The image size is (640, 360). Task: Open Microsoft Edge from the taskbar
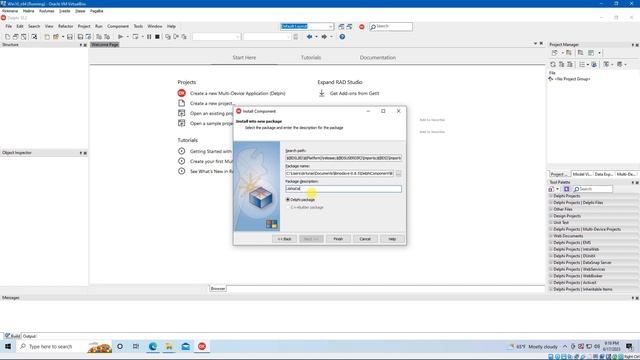[153, 347]
